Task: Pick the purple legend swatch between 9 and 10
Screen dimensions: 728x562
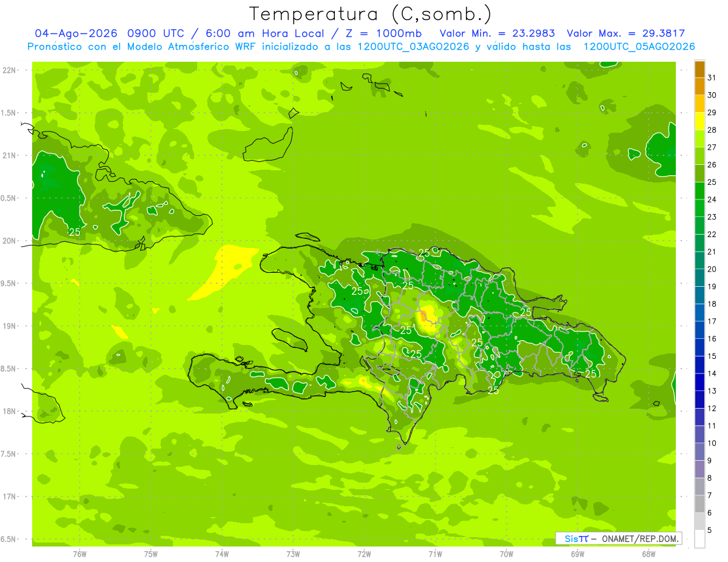Action: click(x=699, y=452)
